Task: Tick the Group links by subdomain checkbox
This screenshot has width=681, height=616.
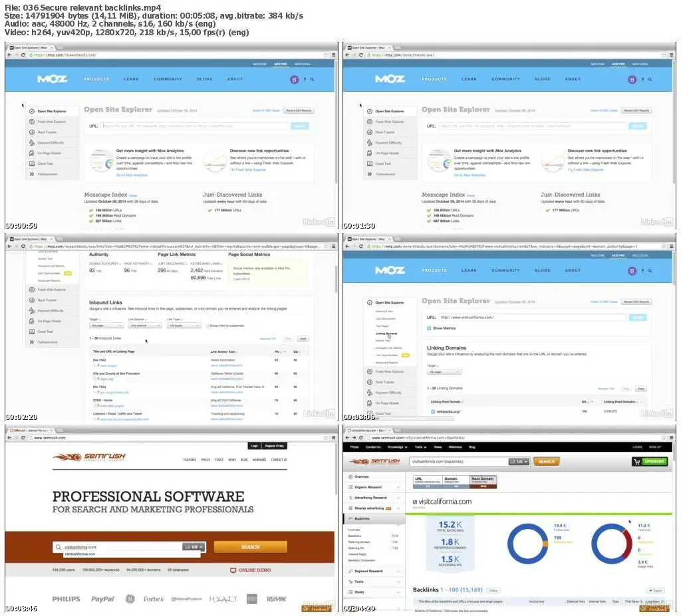Action: coord(207,326)
